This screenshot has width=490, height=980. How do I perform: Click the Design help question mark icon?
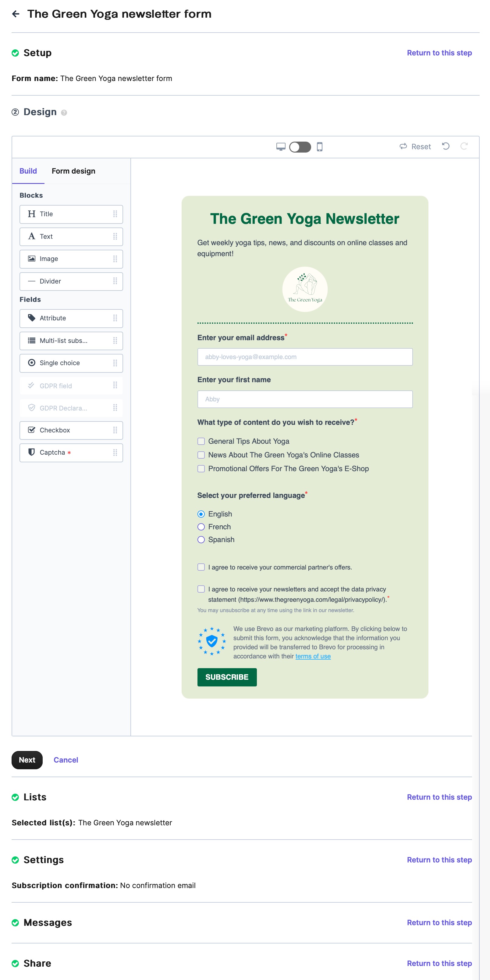[64, 113]
